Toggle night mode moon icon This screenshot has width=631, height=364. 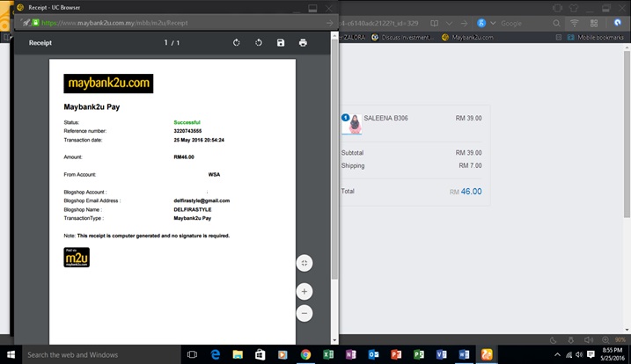[554, 340]
